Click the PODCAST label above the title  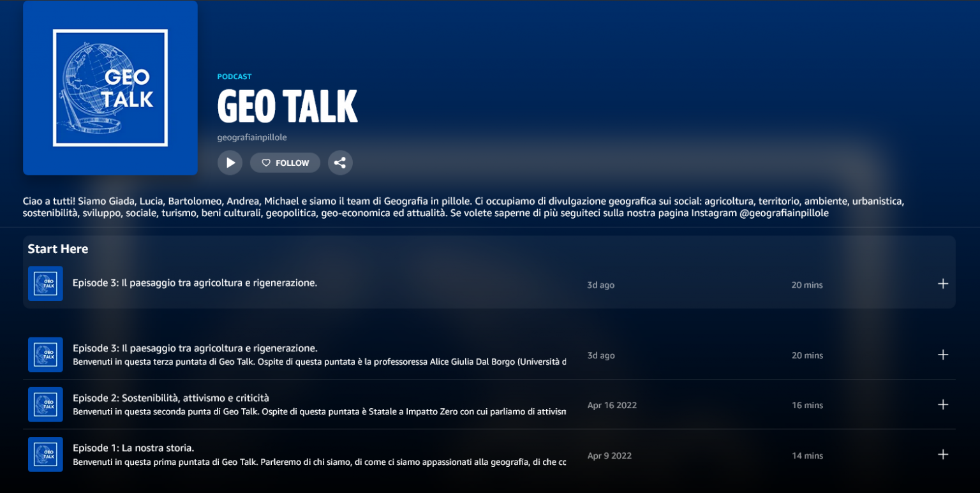click(234, 77)
